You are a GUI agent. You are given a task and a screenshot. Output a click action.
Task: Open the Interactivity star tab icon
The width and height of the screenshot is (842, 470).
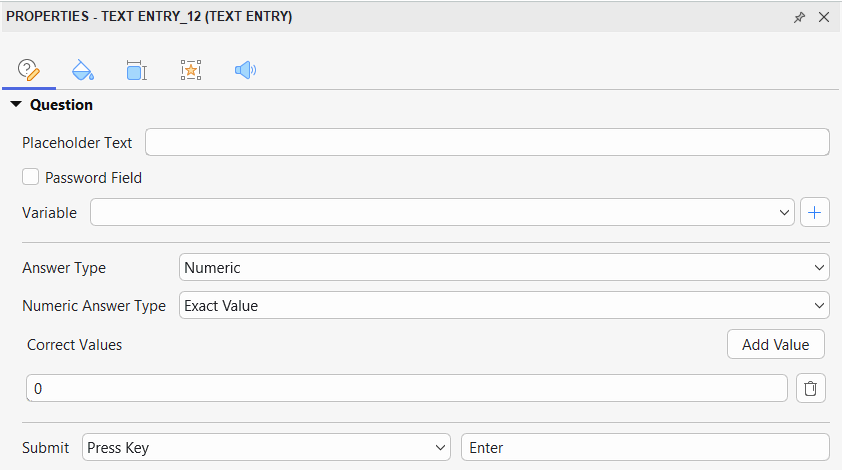191,70
